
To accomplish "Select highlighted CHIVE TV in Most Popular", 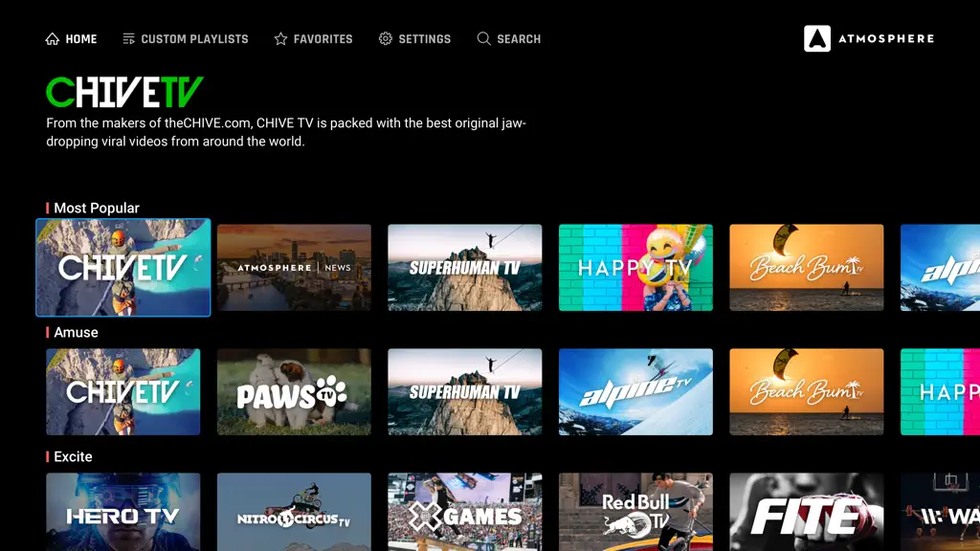I will (x=123, y=268).
